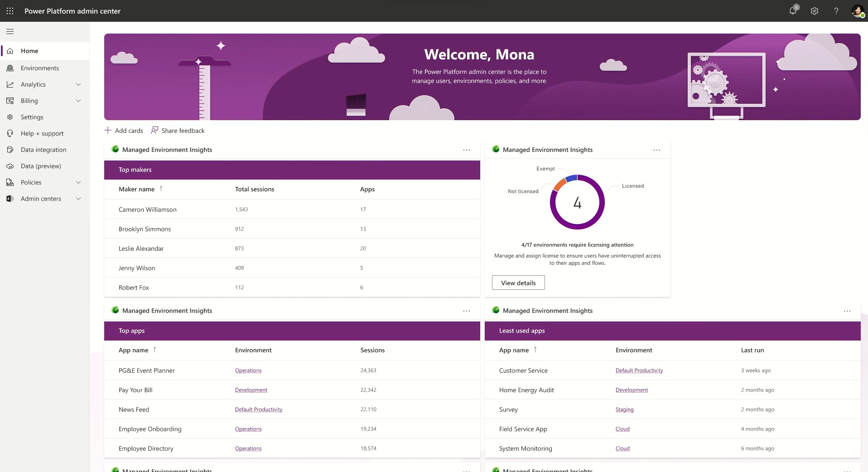Open Default Productivity link for Customer Service
868x472 pixels.
(x=639, y=370)
